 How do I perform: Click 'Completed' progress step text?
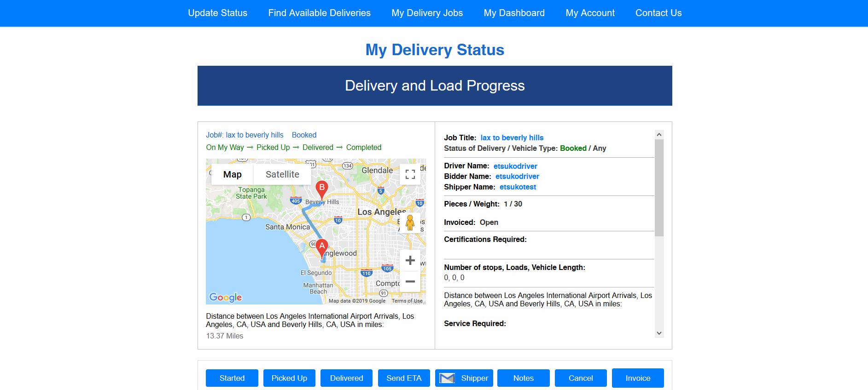(x=364, y=147)
